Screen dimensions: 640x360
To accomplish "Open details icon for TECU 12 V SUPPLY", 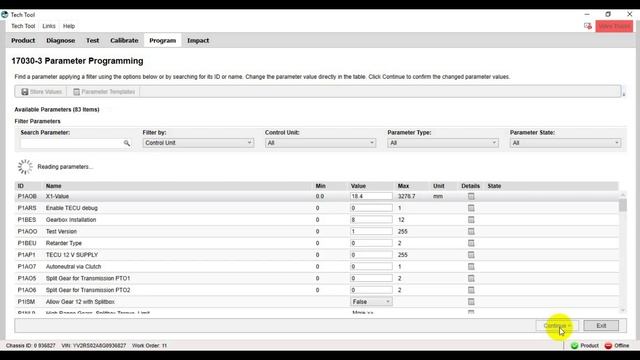I will [x=471, y=255].
